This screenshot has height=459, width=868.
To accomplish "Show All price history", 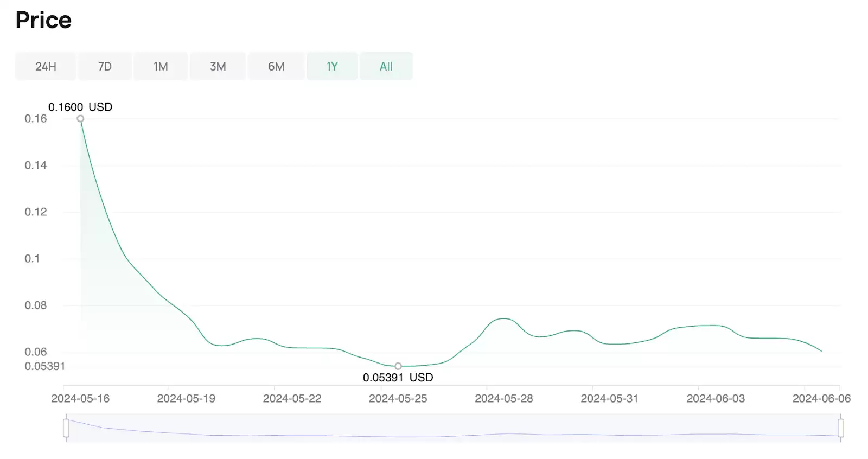I will coord(386,66).
